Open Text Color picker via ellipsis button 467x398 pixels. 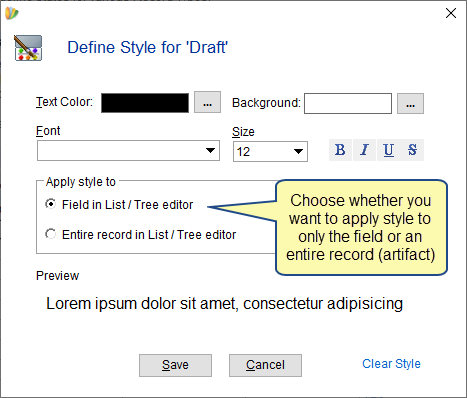click(208, 102)
